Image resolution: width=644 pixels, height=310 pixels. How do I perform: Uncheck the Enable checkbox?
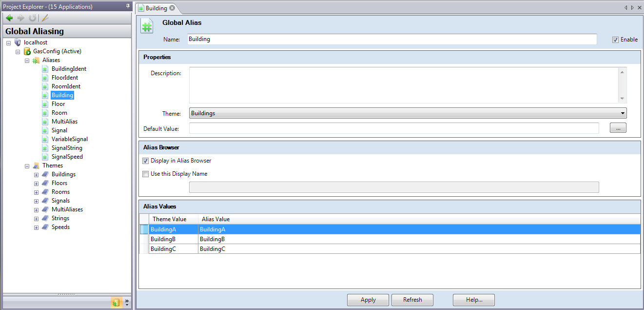(x=615, y=40)
